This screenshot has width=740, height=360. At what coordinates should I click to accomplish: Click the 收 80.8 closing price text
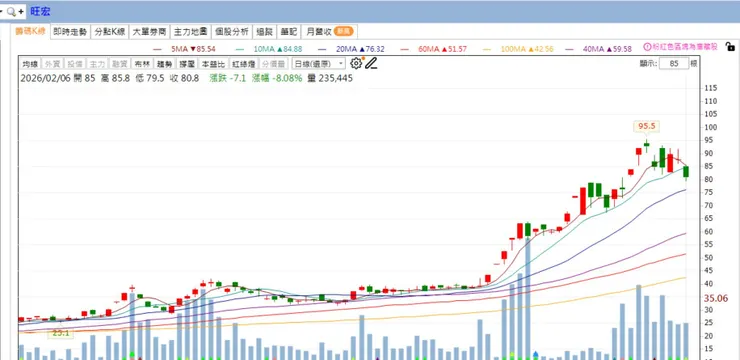coord(184,78)
